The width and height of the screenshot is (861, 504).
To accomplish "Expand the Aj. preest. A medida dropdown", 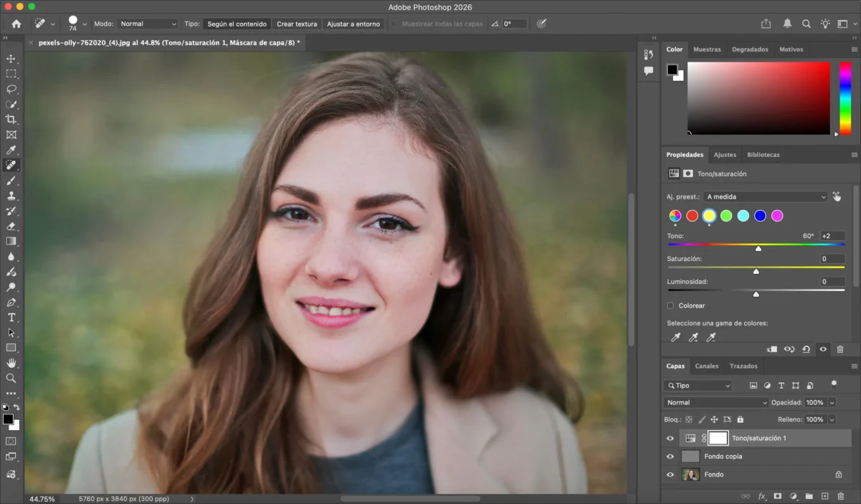I will coord(766,196).
